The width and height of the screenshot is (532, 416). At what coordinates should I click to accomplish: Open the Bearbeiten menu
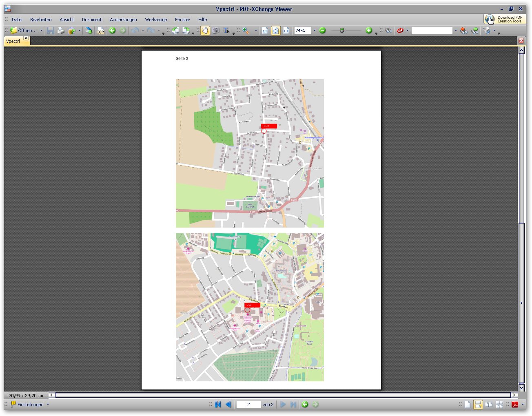point(41,20)
